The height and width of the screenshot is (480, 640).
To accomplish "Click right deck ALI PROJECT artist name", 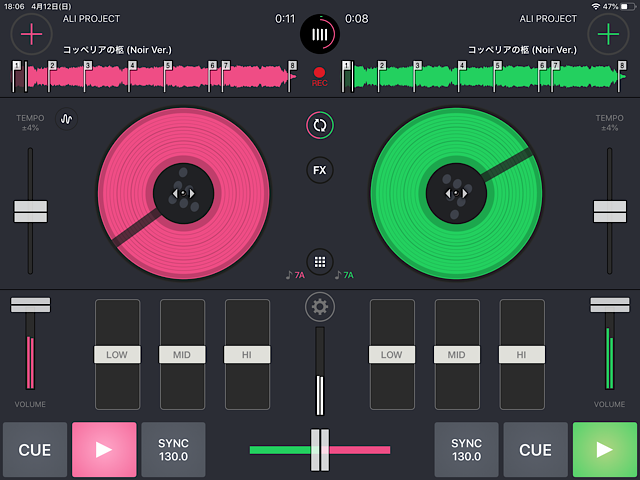I will point(548,19).
